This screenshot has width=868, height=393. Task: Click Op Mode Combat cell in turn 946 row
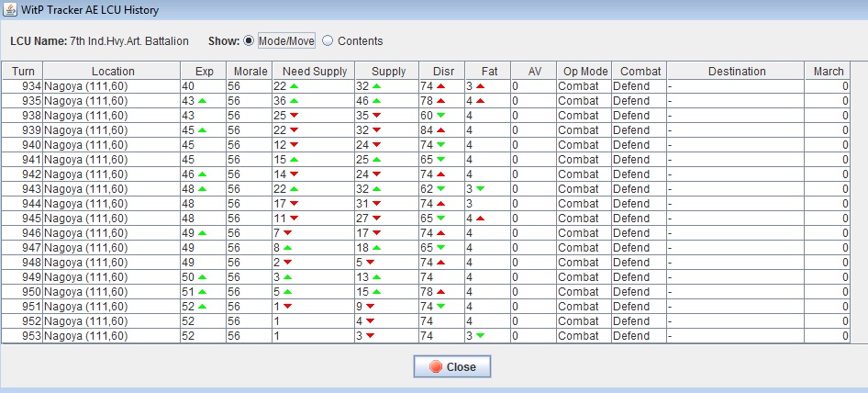[584, 233]
